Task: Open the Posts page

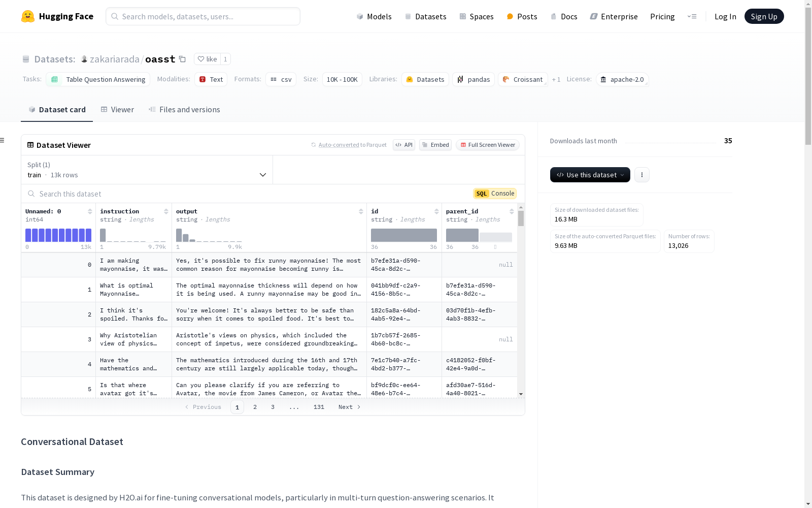Action: click(x=522, y=16)
